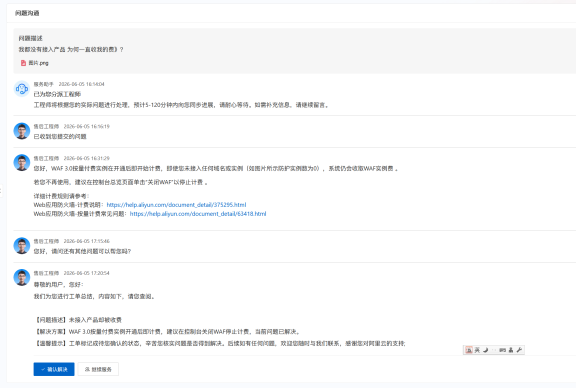Open help.aliyun.com document_detail/375295.html link
The width and height of the screenshot is (576, 388).
[x=176, y=205]
